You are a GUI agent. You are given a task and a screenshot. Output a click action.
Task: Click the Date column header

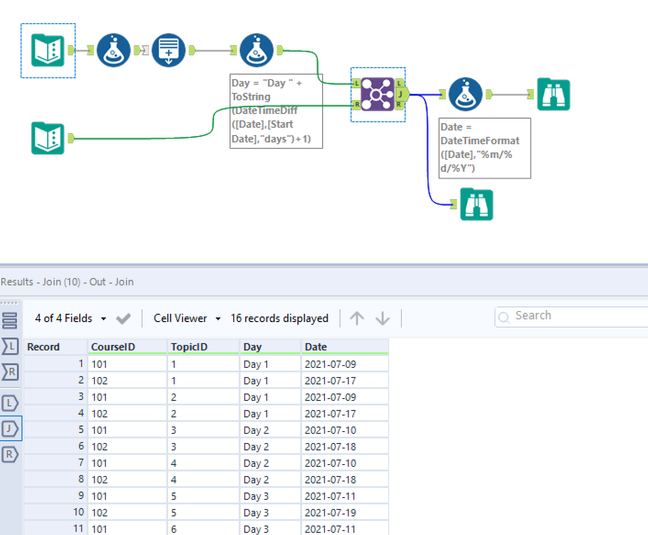coord(345,347)
